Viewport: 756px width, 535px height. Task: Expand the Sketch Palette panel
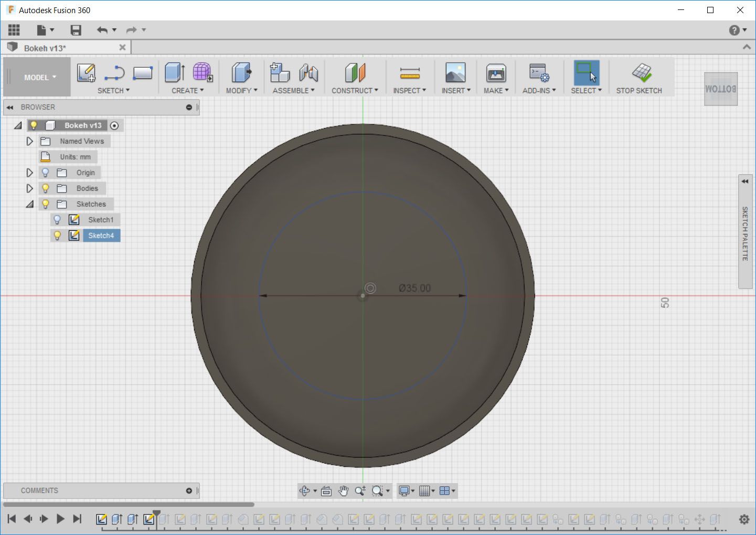click(x=745, y=181)
